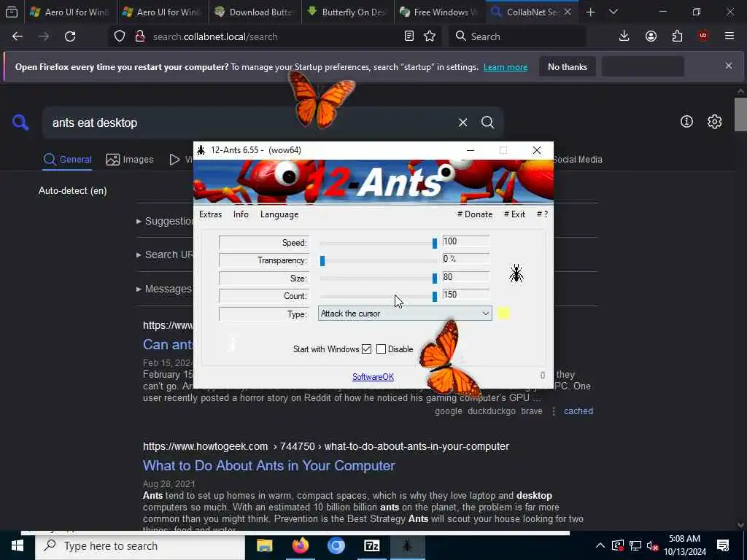
Task: Open the uBlock Origin extension icon
Action: (703, 36)
